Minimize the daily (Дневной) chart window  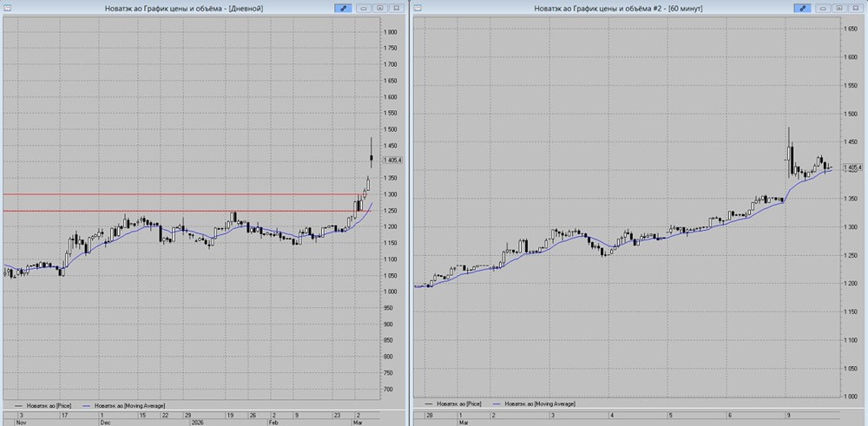click(365, 8)
